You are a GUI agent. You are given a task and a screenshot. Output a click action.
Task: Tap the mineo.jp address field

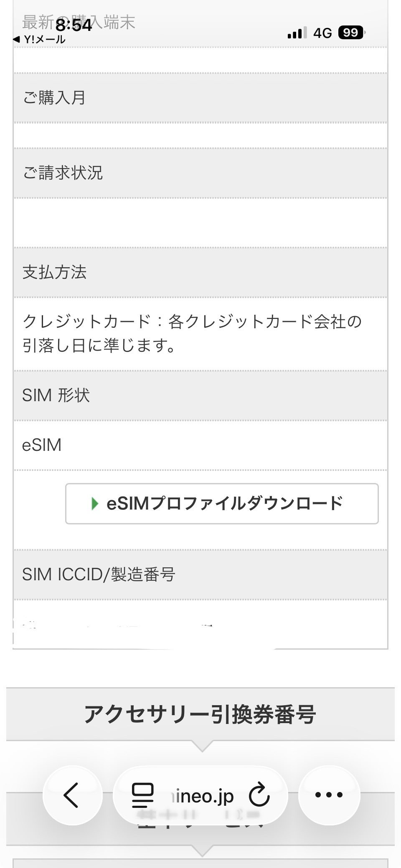(203, 796)
